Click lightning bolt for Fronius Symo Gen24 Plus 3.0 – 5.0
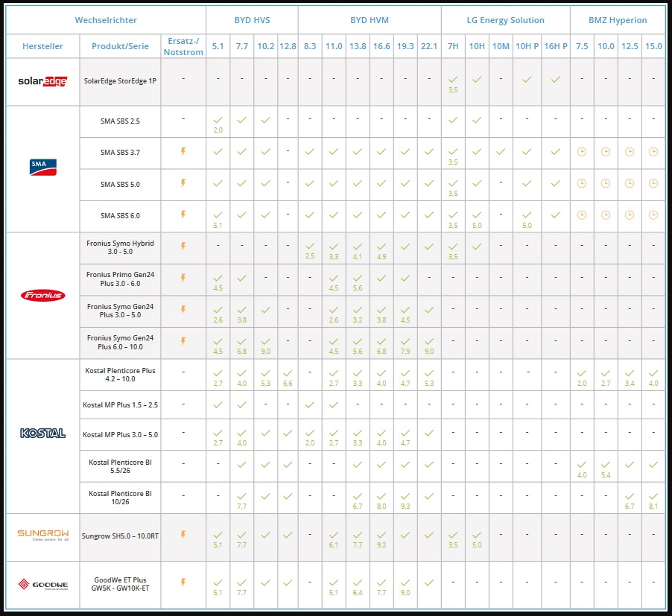The image size is (672, 616). click(183, 309)
